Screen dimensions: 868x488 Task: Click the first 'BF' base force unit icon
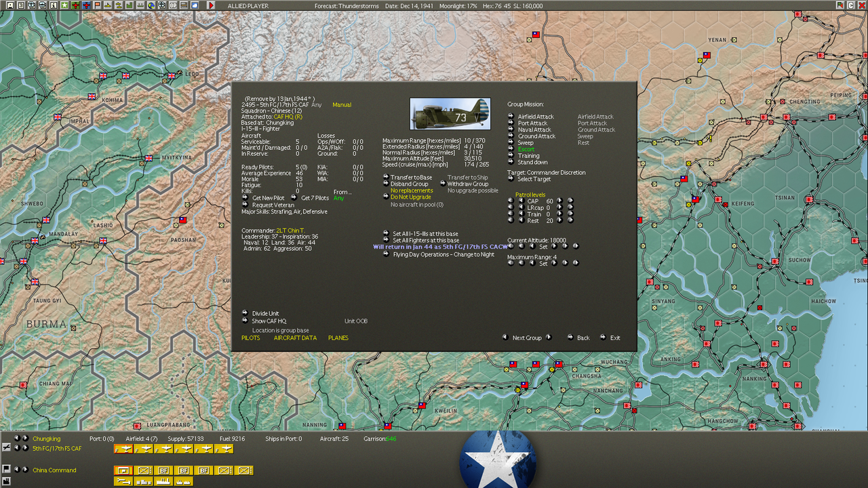163,470
